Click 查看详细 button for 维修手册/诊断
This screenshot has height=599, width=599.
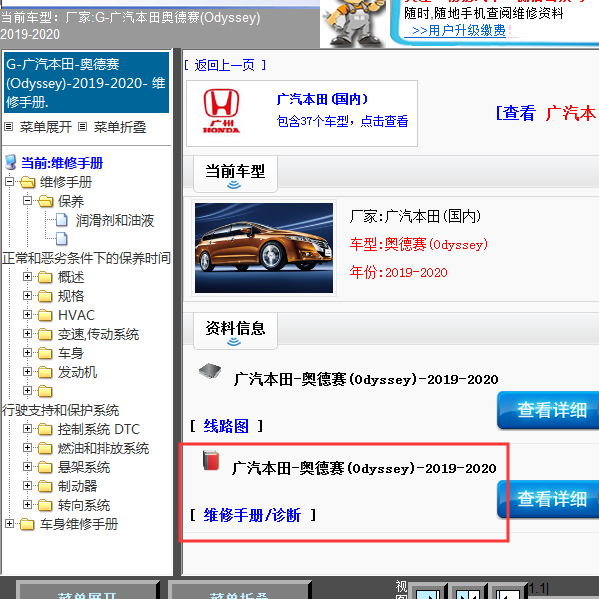pyautogui.click(x=548, y=499)
